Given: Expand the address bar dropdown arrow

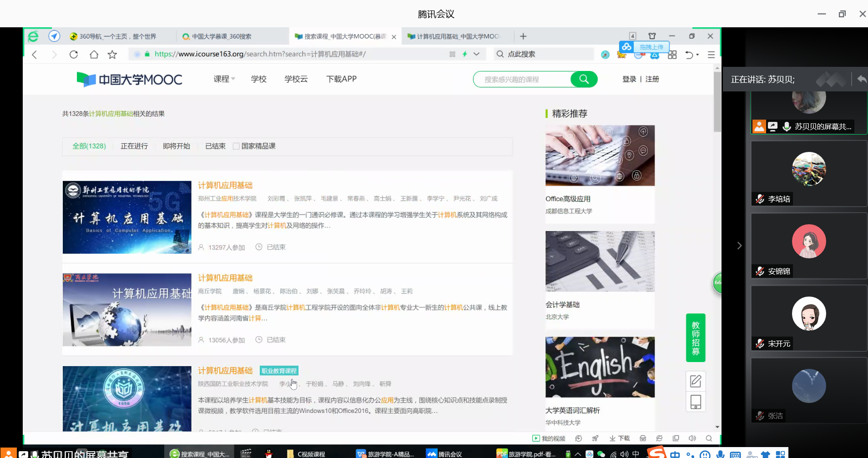Looking at the screenshot, I should 476,54.
